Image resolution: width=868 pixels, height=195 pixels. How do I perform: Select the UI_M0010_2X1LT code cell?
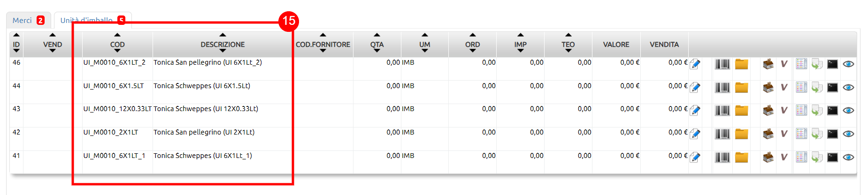point(111,132)
